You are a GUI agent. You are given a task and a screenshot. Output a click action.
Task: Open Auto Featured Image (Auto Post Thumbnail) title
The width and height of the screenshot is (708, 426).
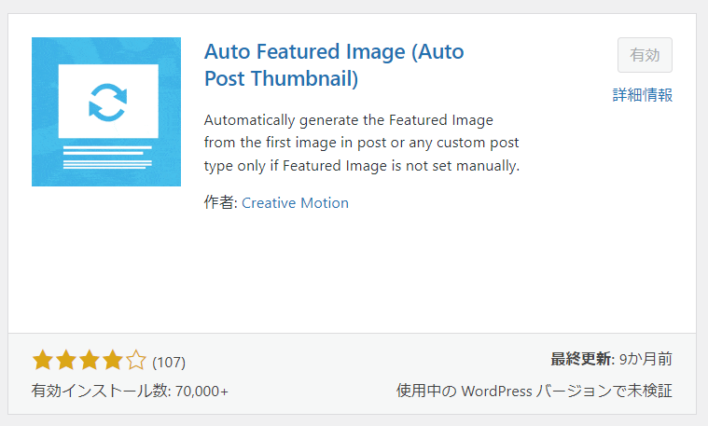tap(334, 65)
